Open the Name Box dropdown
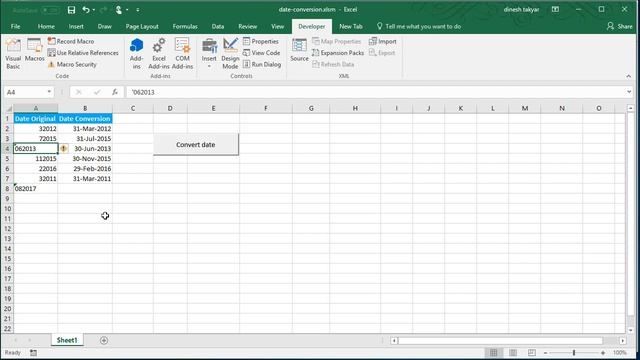 [x=49, y=92]
